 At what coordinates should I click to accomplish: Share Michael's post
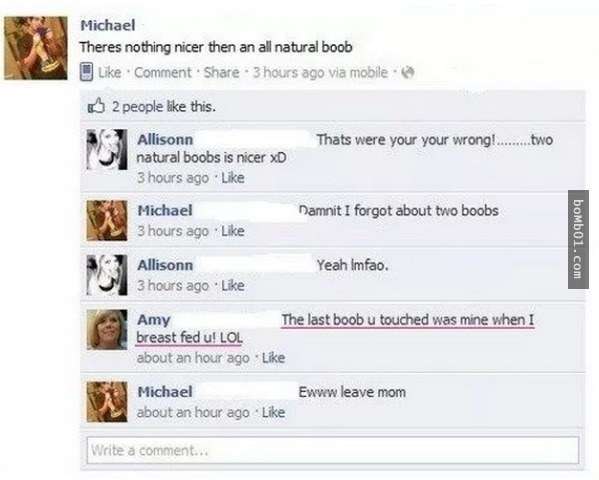(x=221, y=72)
